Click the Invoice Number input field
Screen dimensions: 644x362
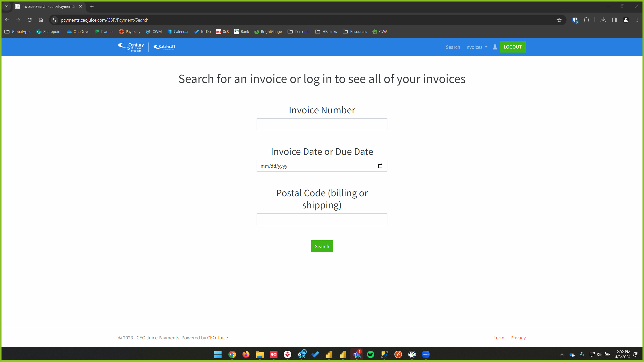322,124
